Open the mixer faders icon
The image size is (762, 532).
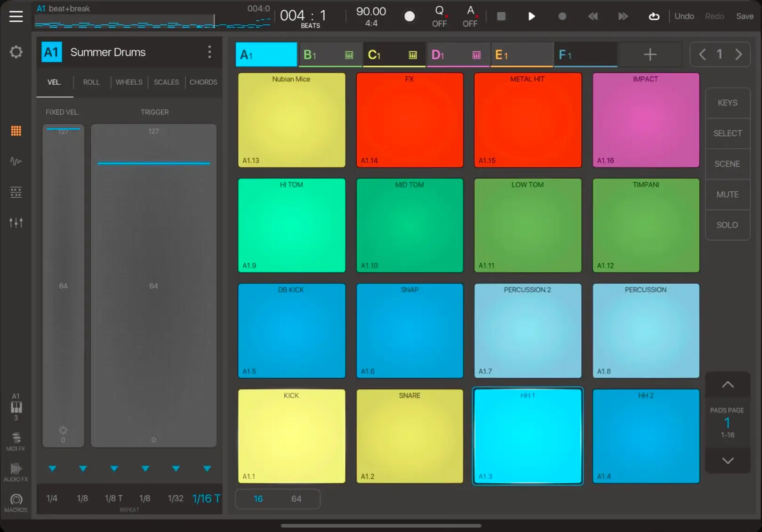(16, 222)
